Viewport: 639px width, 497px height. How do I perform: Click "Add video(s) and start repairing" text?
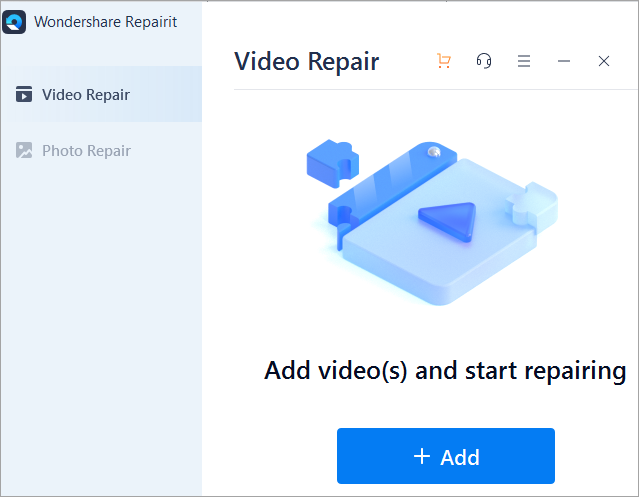[445, 371]
